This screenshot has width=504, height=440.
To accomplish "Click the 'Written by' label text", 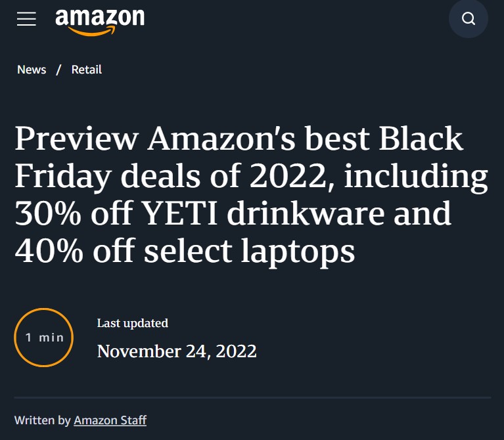I will click(43, 420).
